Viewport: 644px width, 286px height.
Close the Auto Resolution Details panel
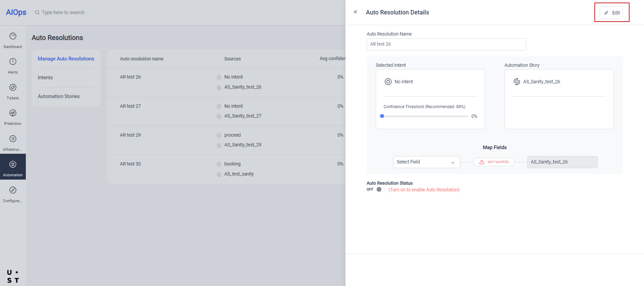355,12
